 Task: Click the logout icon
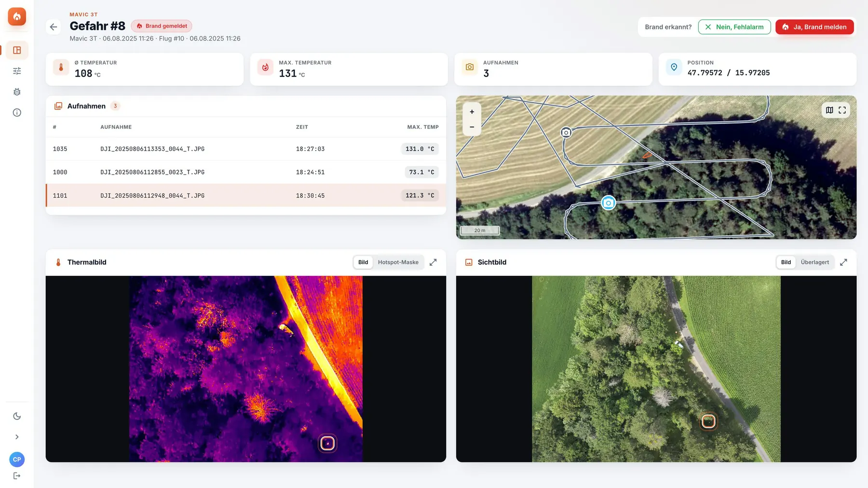17,476
